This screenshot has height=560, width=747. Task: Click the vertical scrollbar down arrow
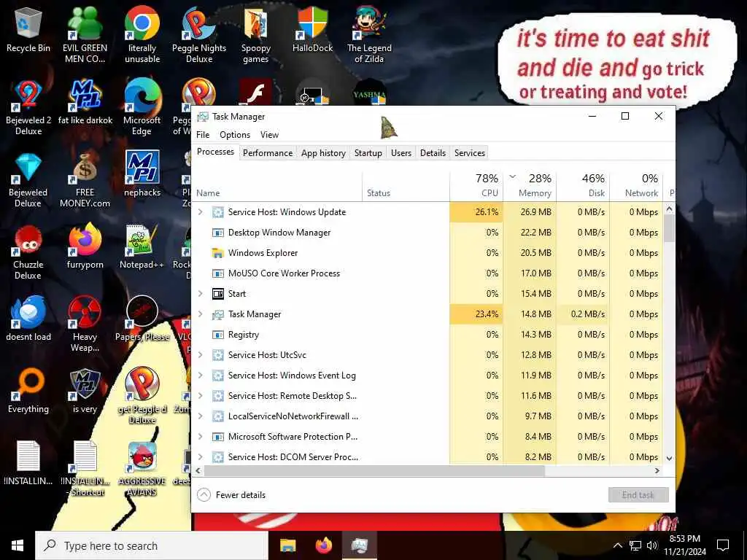point(670,458)
